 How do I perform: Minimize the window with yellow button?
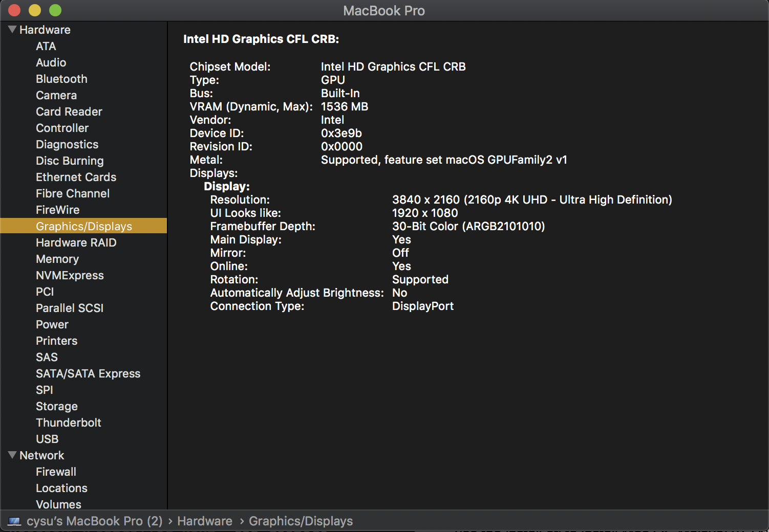(x=35, y=10)
